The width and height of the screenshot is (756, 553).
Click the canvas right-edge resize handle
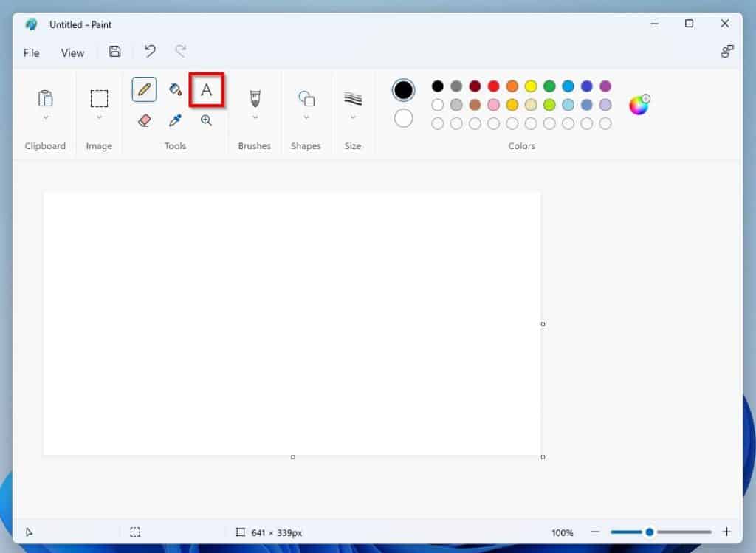[543, 324]
